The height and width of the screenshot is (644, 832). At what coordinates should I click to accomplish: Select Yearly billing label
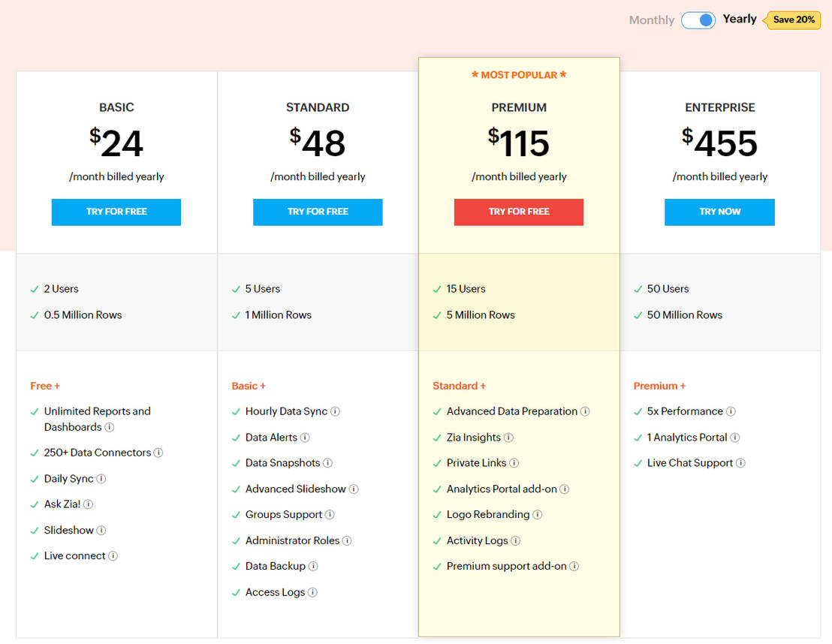point(740,20)
